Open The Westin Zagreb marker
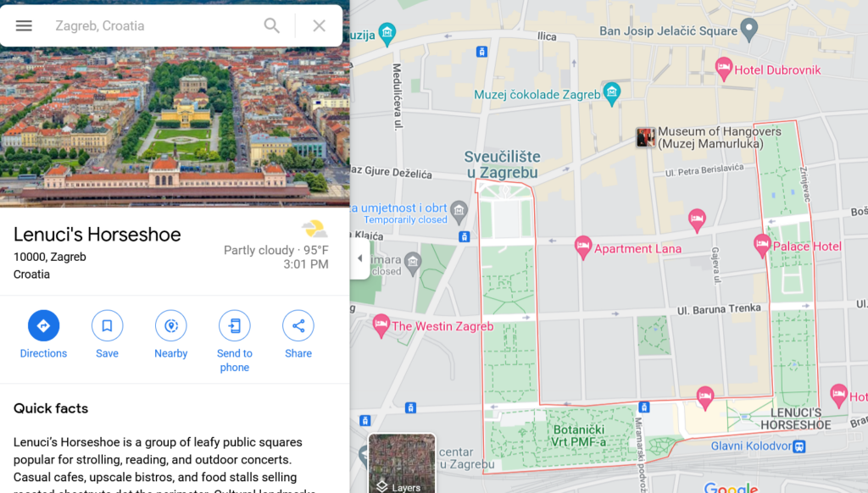 (381, 325)
